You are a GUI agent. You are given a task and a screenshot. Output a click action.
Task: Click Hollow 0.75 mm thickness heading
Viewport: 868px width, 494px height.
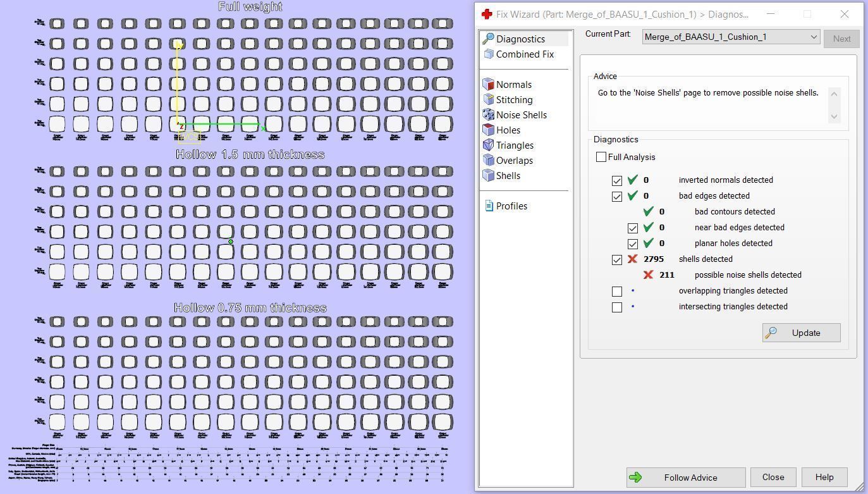pos(250,308)
